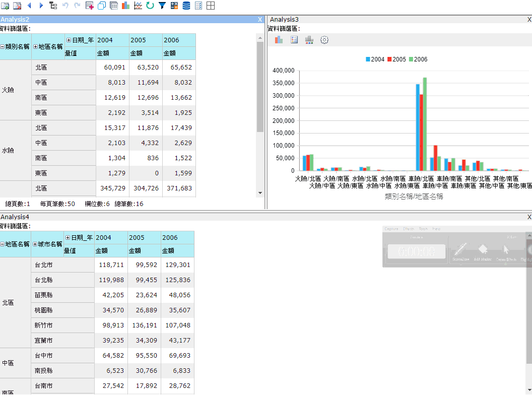Click the blue 2004 legend swatch

tap(368, 59)
